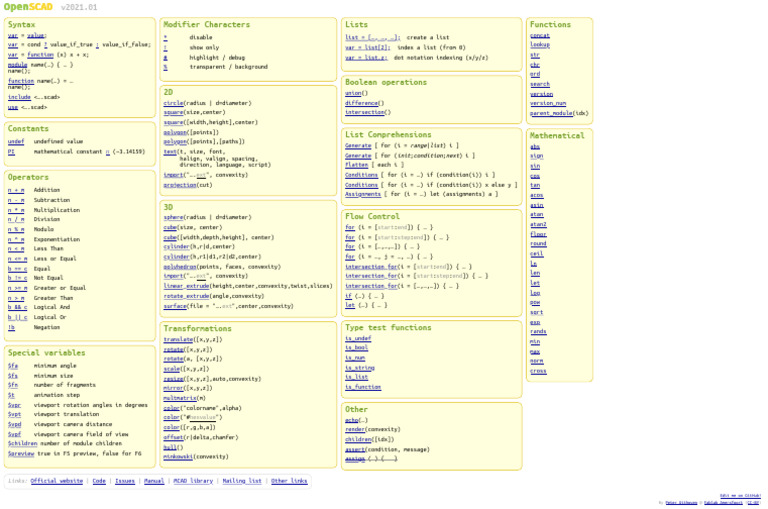Open the MCAD library footer link
The width and height of the screenshot is (768, 509).
[193, 481]
